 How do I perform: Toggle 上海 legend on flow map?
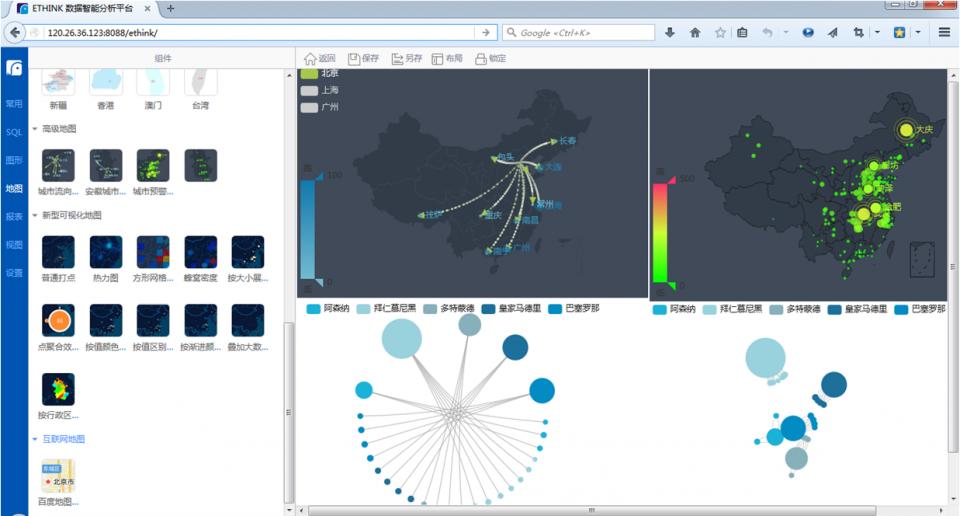[309, 91]
